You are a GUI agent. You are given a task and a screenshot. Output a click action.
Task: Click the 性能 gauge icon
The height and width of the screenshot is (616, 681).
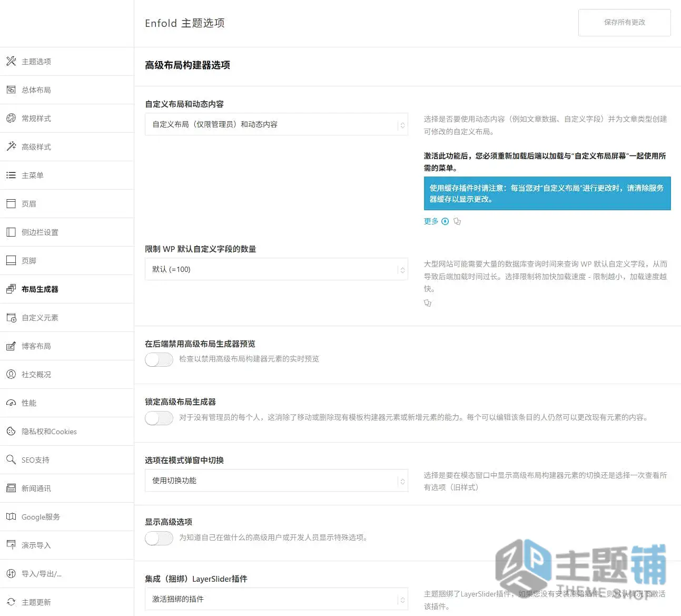point(11,403)
